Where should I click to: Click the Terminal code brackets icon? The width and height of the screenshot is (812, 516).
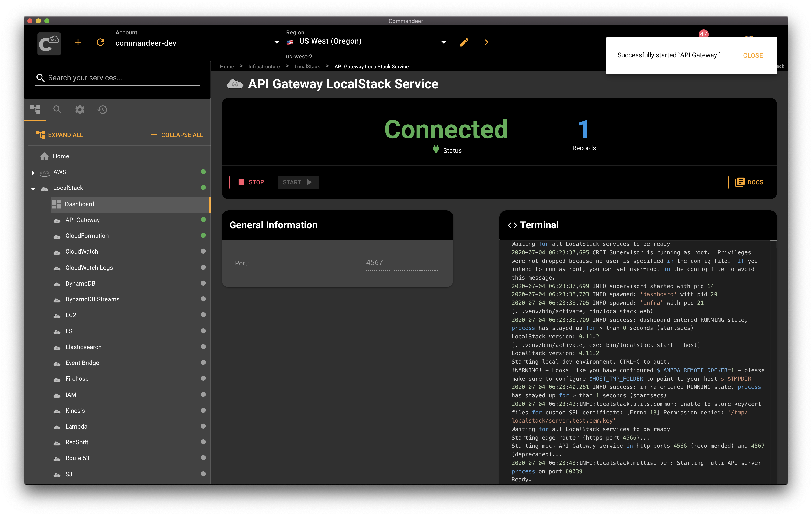pos(513,225)
